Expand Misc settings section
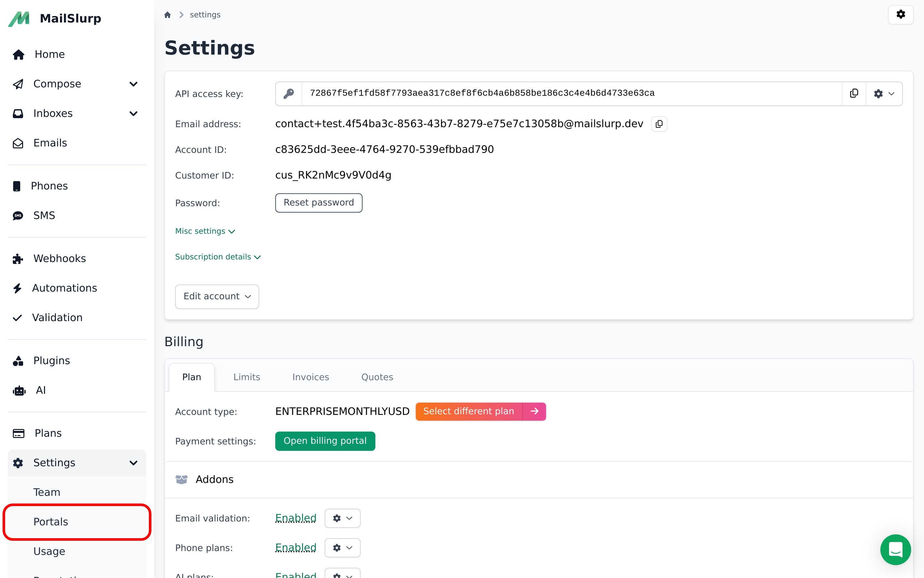924x578 pixels. pyautogui.click(x=205, y=231)
